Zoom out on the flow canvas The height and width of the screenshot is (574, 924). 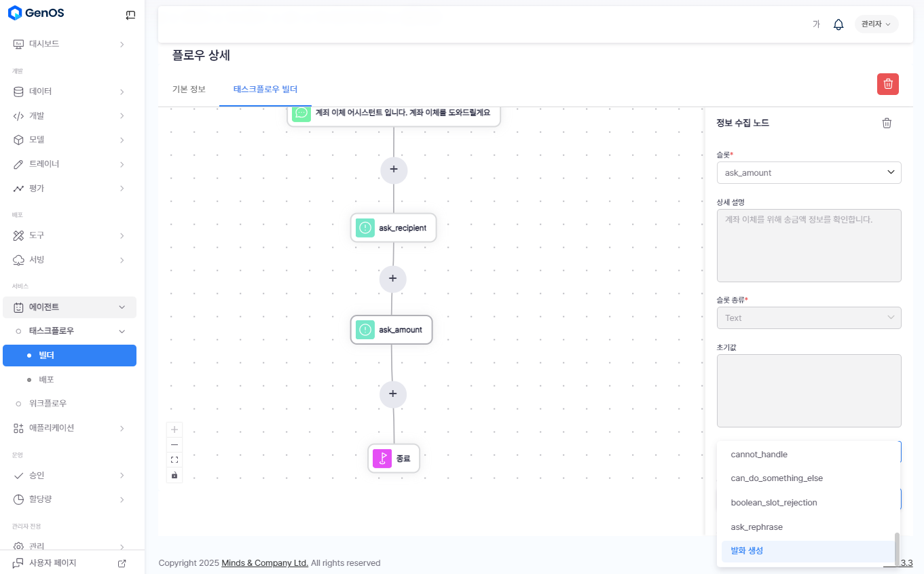[174, 444]
